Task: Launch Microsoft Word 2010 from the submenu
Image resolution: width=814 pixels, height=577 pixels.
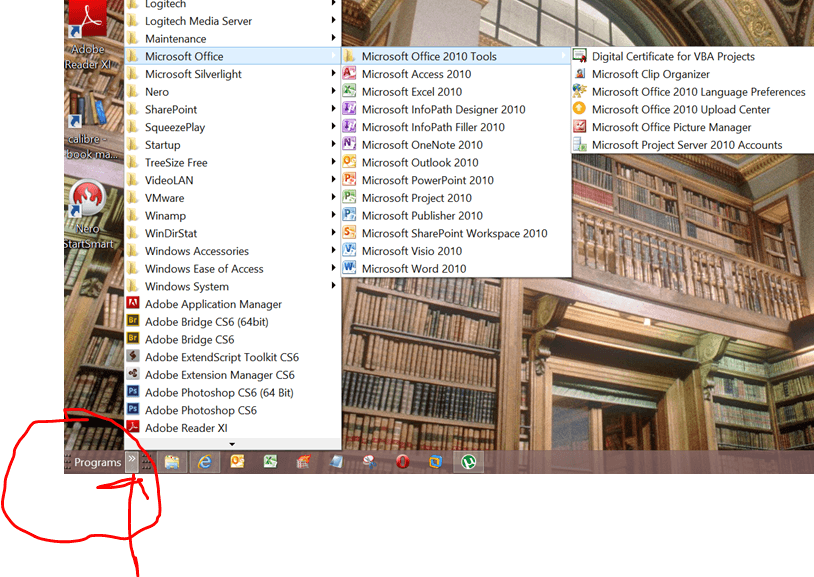Action: pyautogui.click(x=413, y=269)
